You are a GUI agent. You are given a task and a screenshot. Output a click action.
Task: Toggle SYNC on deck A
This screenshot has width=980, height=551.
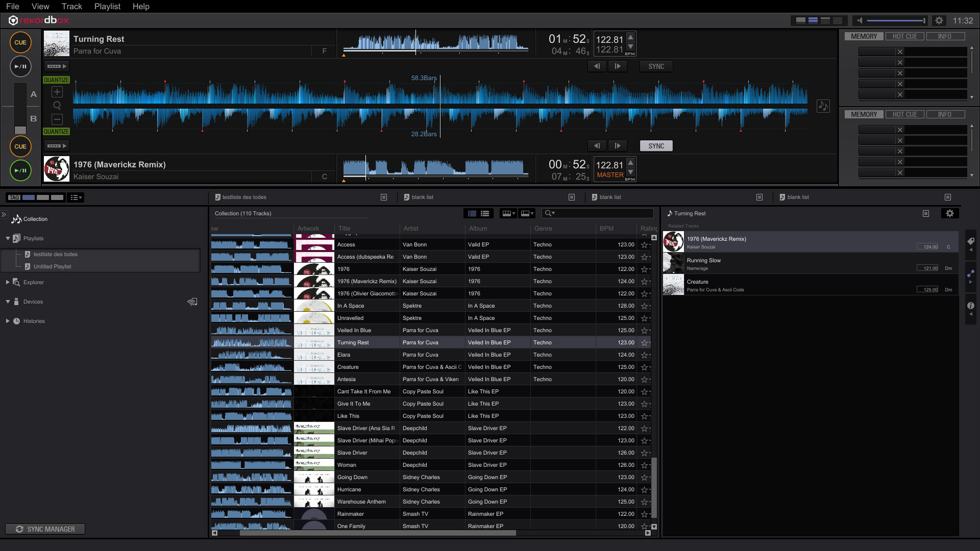(656, 66)
